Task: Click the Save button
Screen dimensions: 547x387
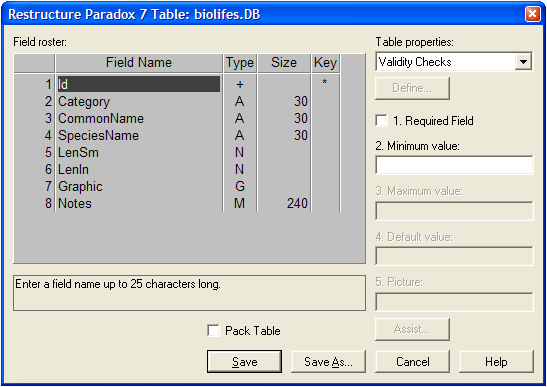Action: click(x=244, y=362)
